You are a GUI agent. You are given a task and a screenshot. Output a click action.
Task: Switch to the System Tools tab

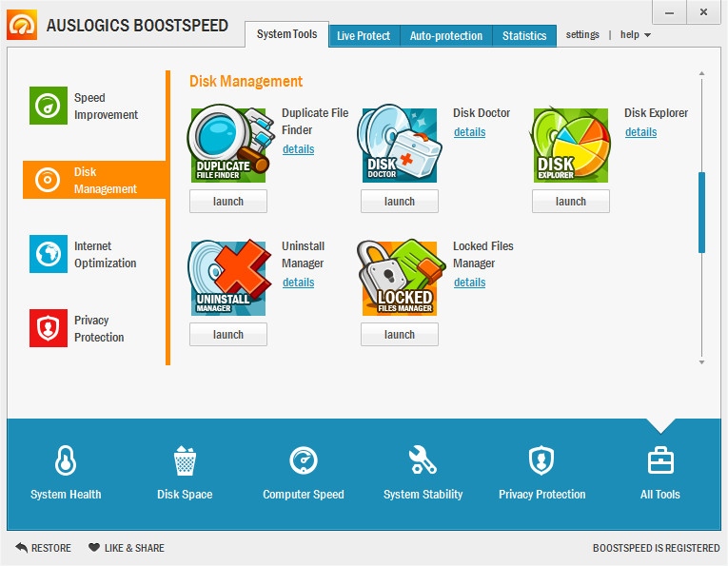point(287,34)
